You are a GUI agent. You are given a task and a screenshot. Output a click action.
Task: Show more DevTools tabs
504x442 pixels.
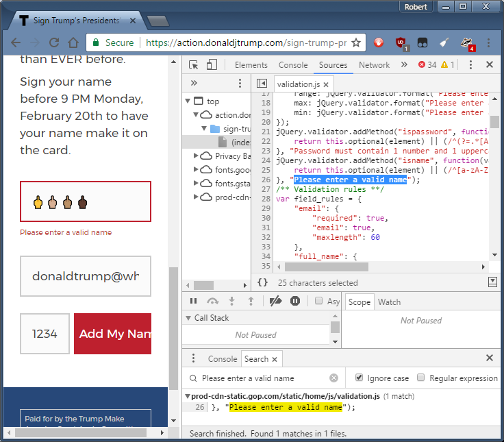pos(404,64)
